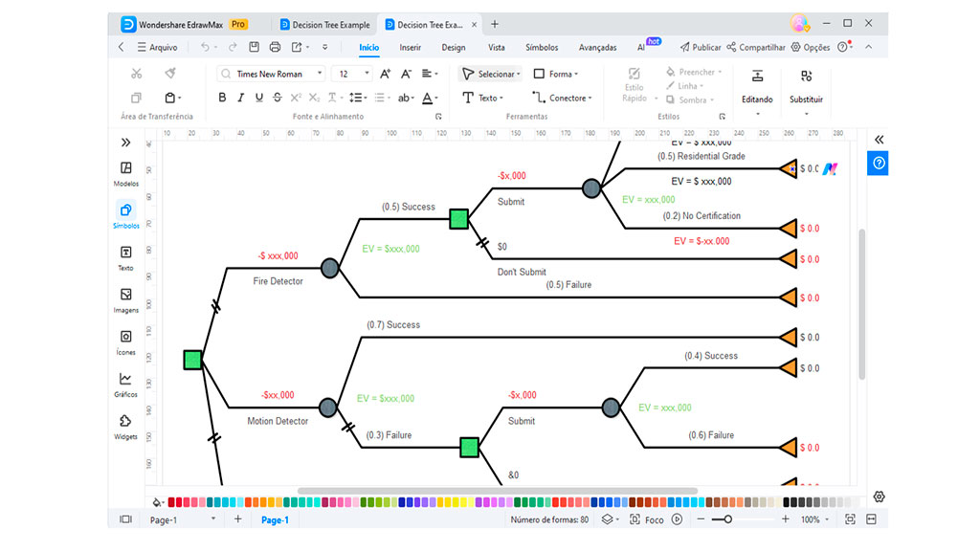This screenshot has height=551, width=980.
Task: Pick the bright red swatch in the color bar
Action: [x=179, y=502]
